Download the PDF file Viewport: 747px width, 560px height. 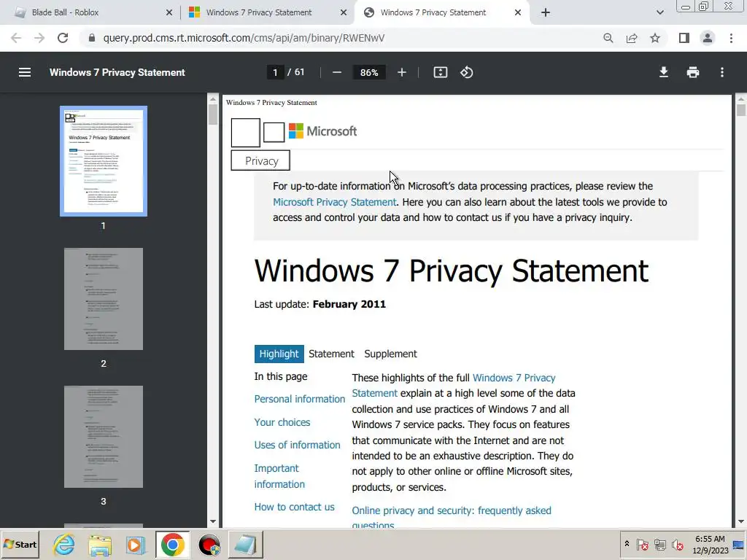click(x=663, y=72)
